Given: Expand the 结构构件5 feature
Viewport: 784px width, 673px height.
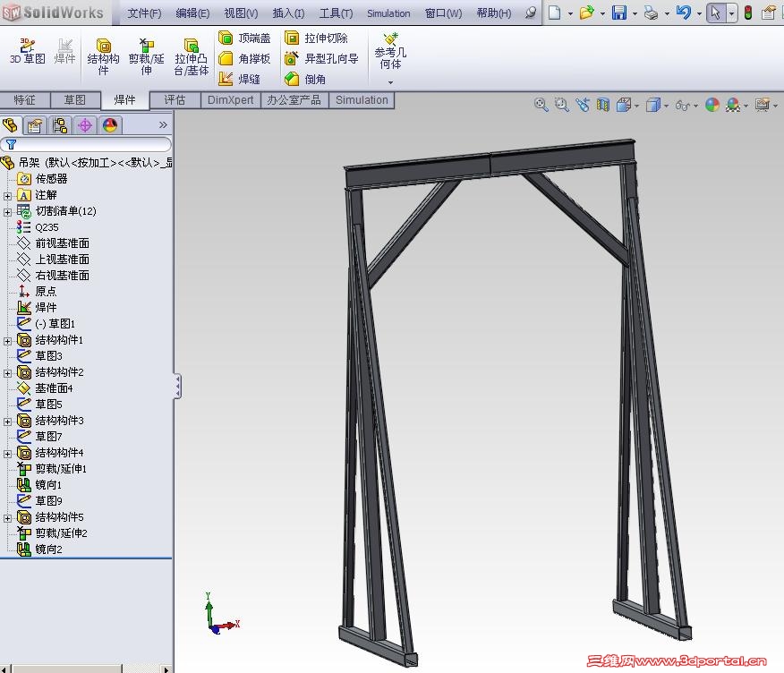Looking at the screenshot, I should 7,518.
